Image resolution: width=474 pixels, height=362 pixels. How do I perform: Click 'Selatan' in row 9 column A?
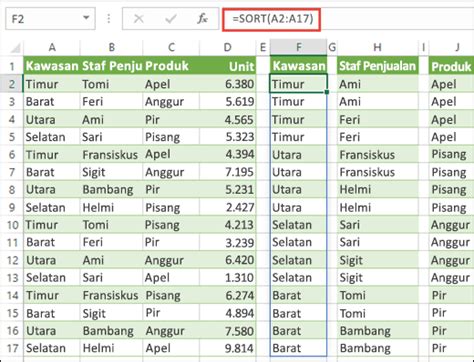click(x=52, y=207)
